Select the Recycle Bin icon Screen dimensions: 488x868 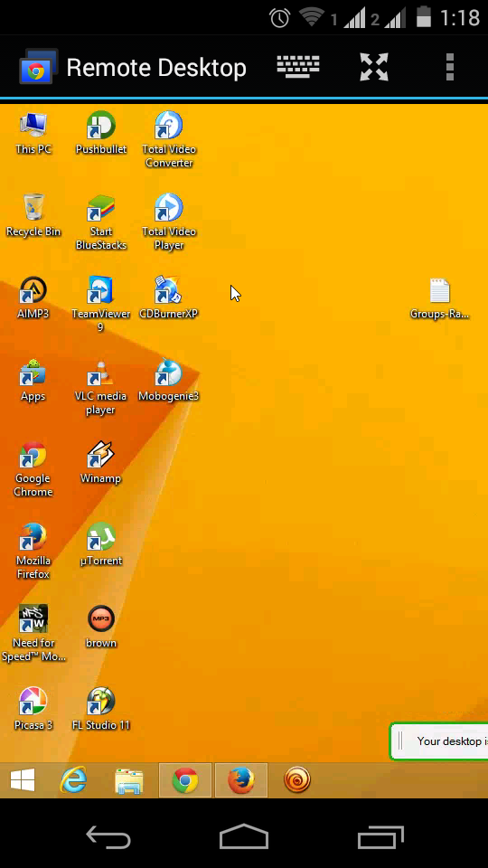pyautogui.click(x=33, y=216)
